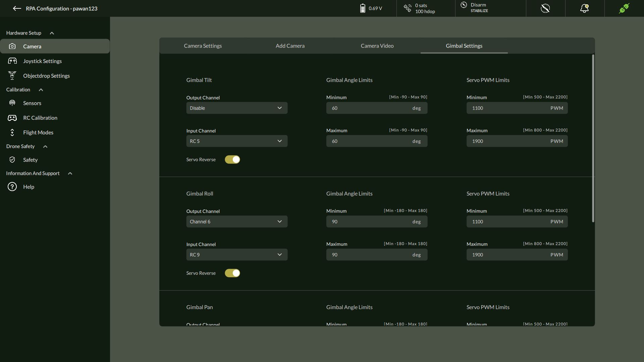
Task: Collapse the Calibration section
Action: [41, 89]
